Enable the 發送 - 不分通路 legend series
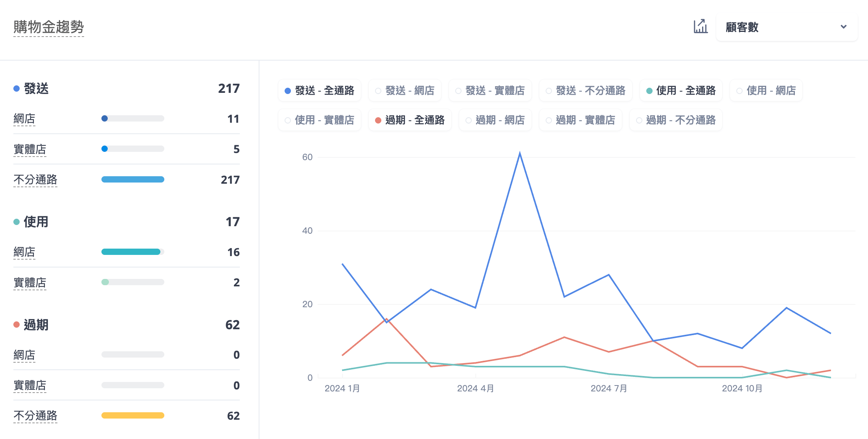 click(586, 90)
